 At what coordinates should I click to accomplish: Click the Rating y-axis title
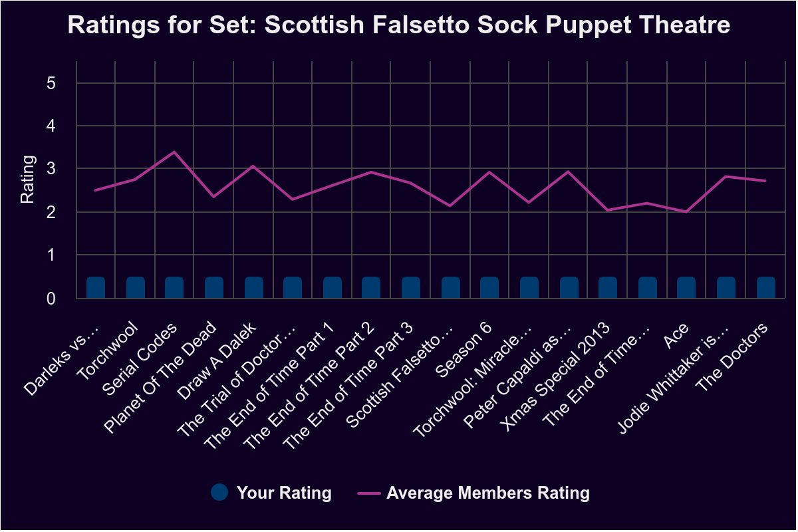[27, 179]
